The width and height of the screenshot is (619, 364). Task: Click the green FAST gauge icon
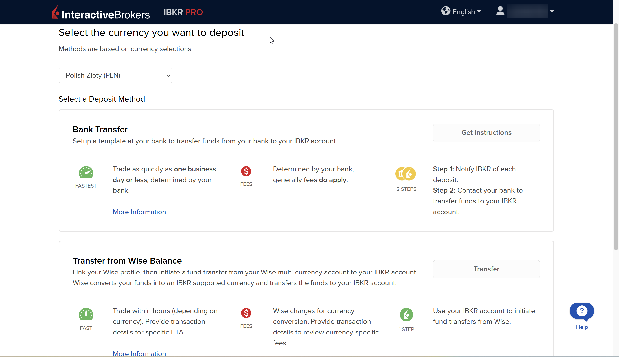point(86,314)
